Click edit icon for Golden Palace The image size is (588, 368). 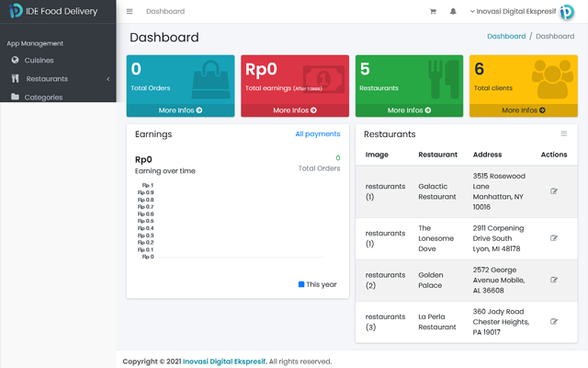tap(553, 280)
